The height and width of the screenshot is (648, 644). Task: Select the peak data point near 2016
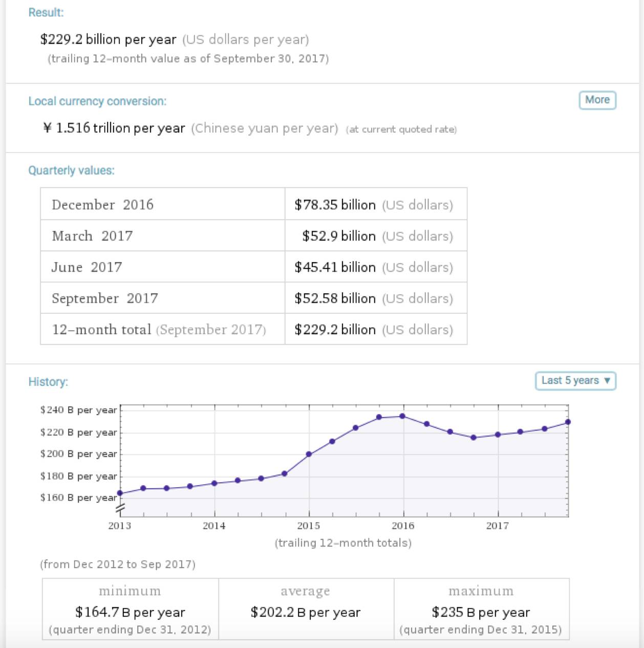click(402, 416)
